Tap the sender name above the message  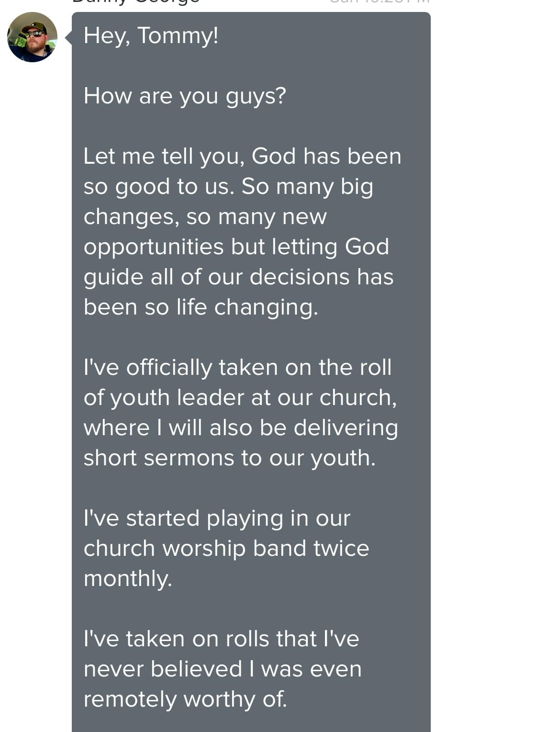135,2
